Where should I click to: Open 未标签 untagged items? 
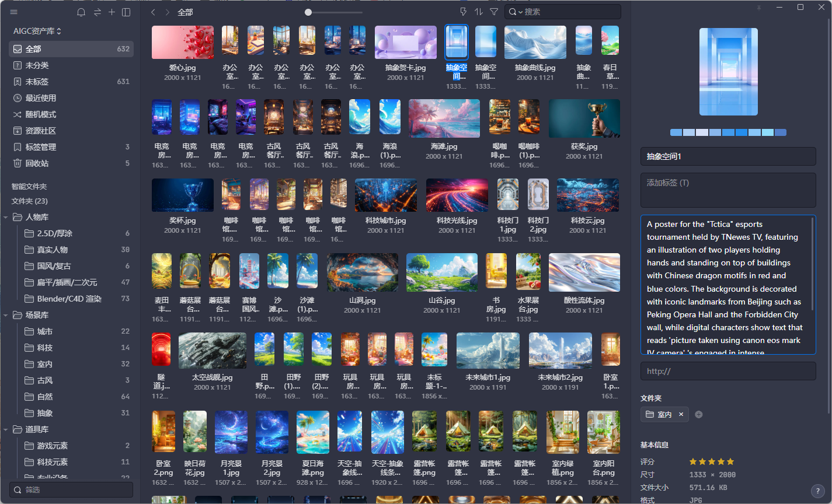pyautogui.click(x=71, y=82)
